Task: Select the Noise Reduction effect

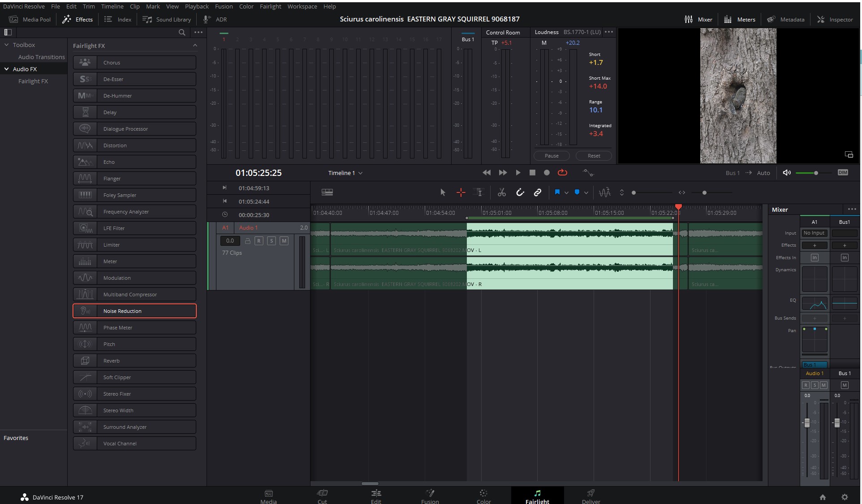Action: [134, 311]
